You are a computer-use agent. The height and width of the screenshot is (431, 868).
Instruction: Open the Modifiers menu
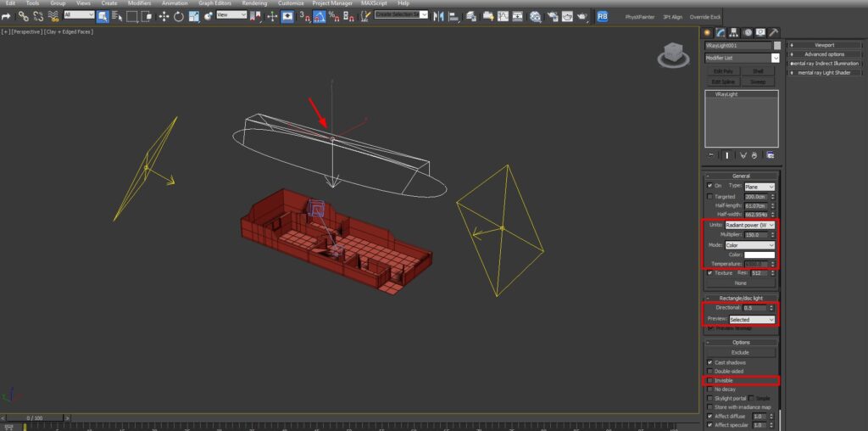tap(139, 3)
